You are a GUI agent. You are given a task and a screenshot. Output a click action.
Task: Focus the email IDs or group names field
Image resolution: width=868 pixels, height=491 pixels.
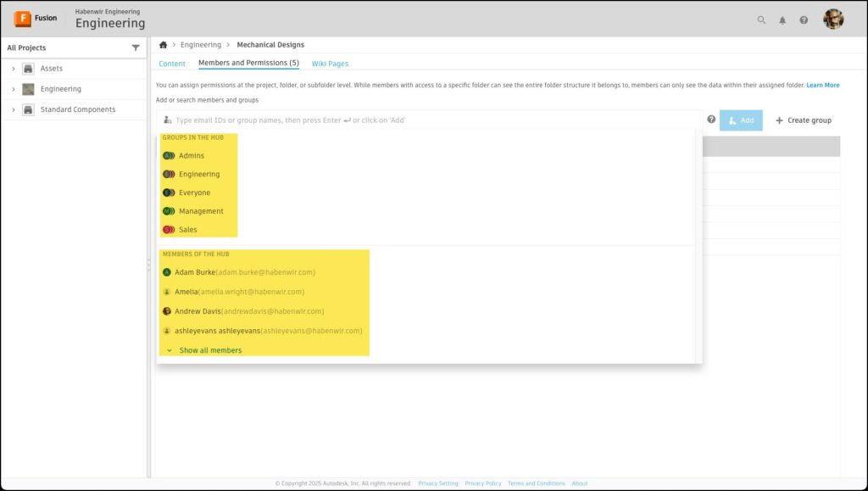click(x=430, y=120)
